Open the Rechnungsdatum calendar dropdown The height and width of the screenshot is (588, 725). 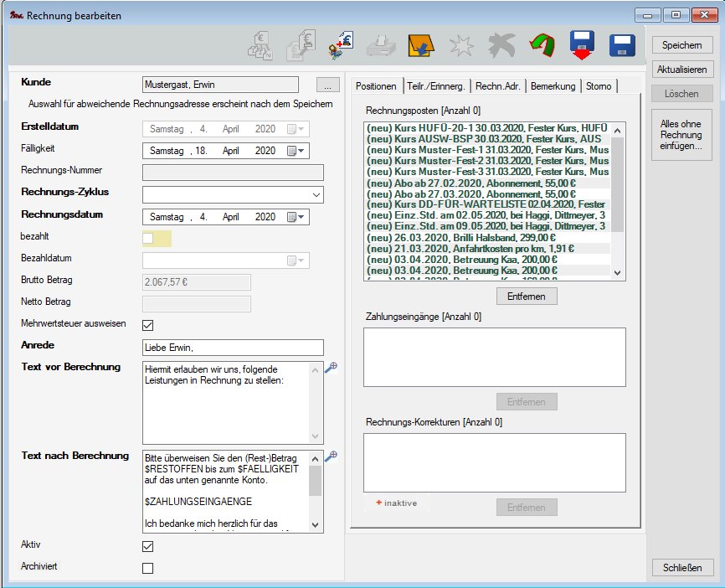coord(296,217)
